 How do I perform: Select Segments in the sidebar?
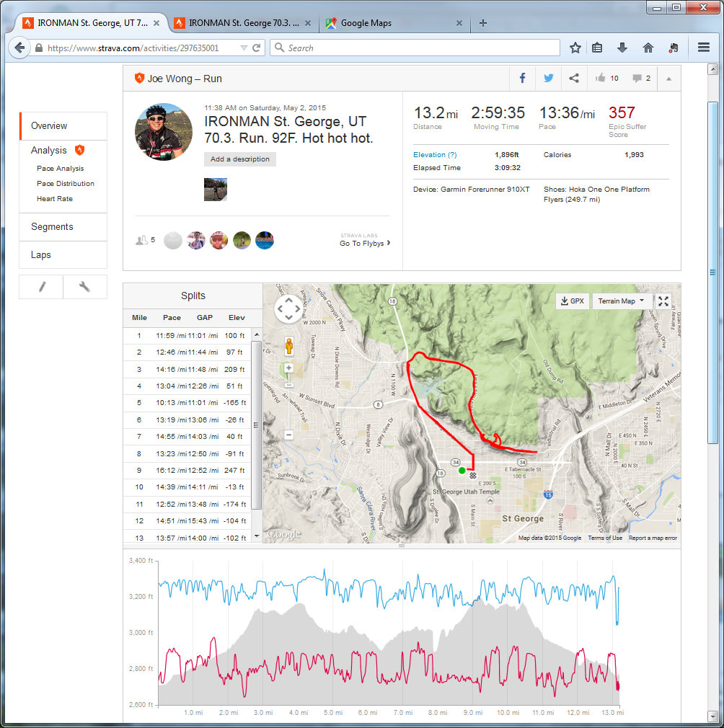point(52,226)
